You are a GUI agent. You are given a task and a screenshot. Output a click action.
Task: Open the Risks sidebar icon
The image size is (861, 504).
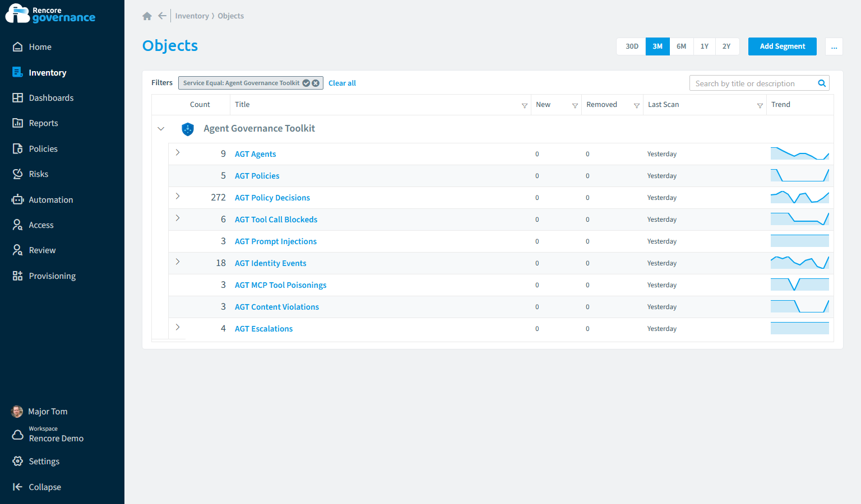17,174
